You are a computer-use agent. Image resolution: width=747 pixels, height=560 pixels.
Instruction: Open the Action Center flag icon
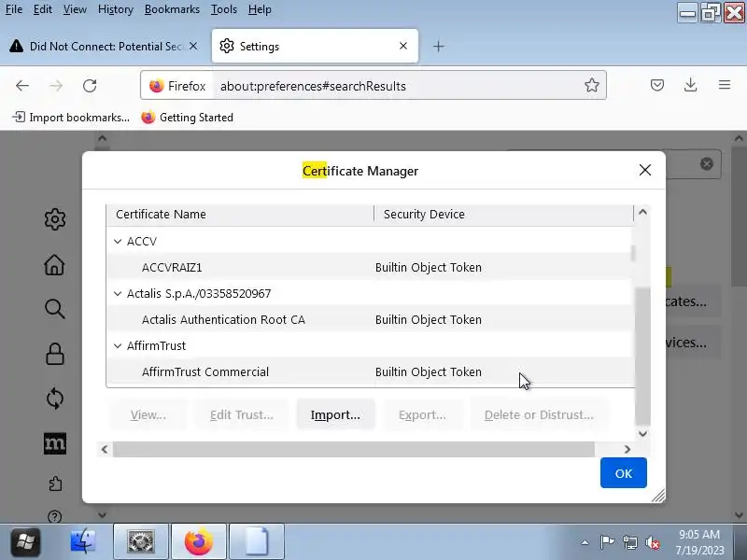[x=607, y=542]
